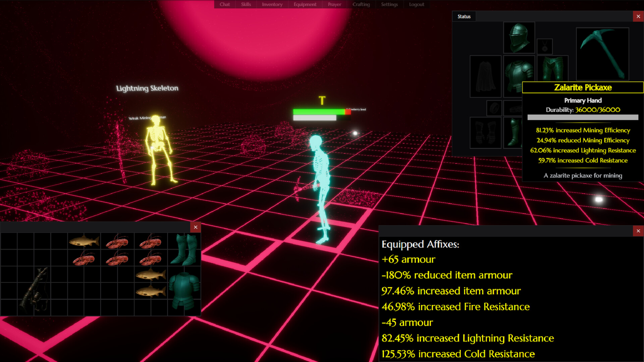Select the green boots in the inventory
Screen dimensions: 644x362
tap(184, 250)
